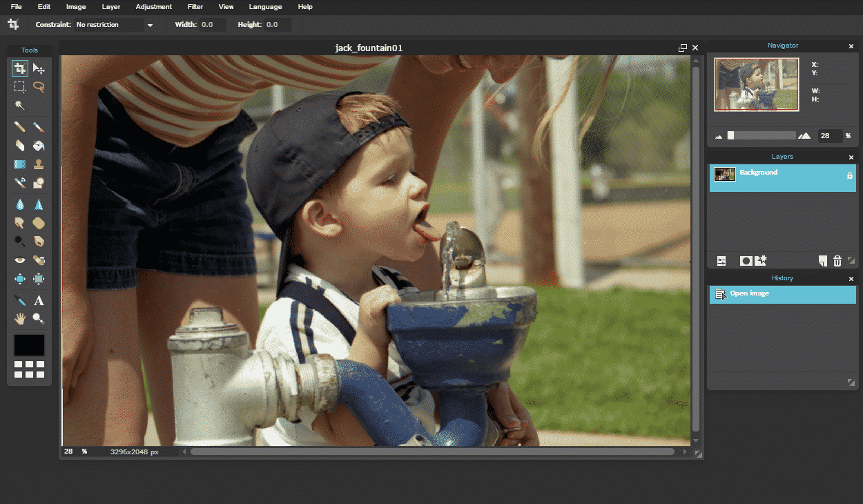
Task: Open the Help menu
Action: point(305,7)
